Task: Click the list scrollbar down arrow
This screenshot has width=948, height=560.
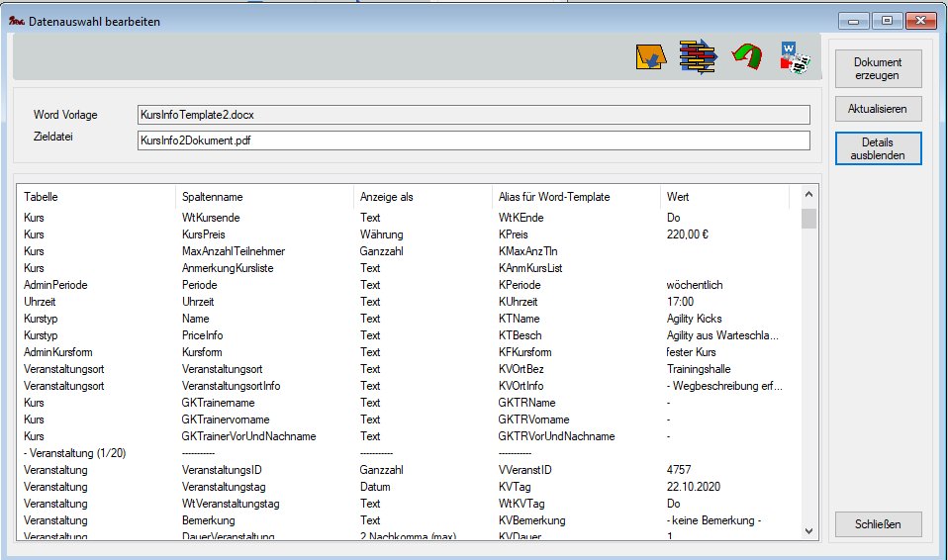Action: click(808, 531)
